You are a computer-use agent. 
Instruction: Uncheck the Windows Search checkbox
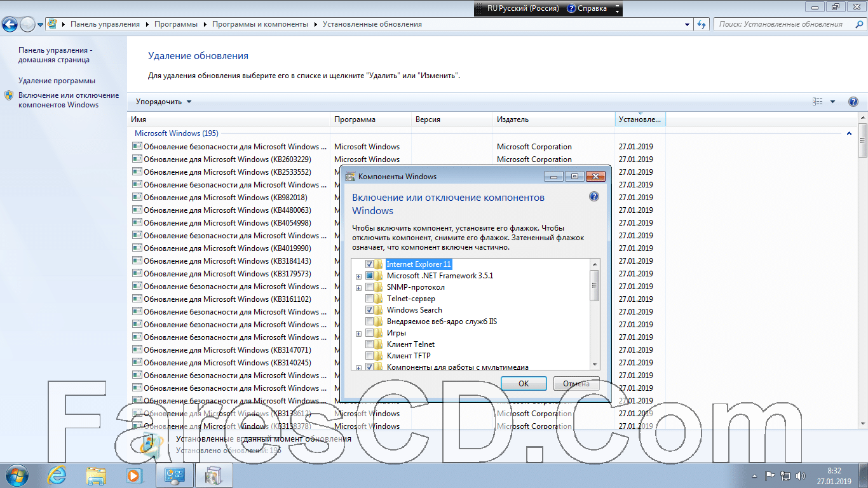pos(369,310)
